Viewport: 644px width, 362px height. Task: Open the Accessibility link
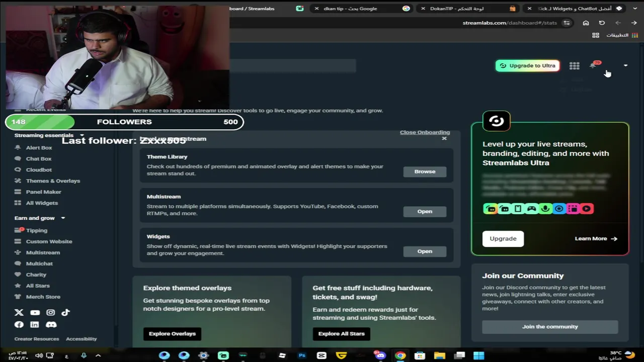(x=81, y=339)
